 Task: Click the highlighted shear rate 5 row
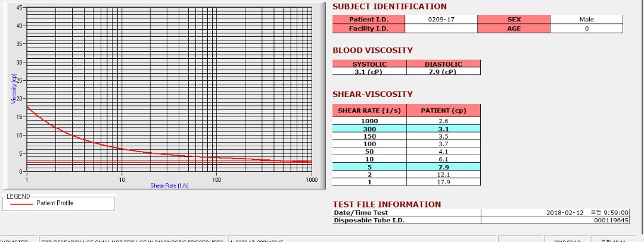click(x=406, y=167)
